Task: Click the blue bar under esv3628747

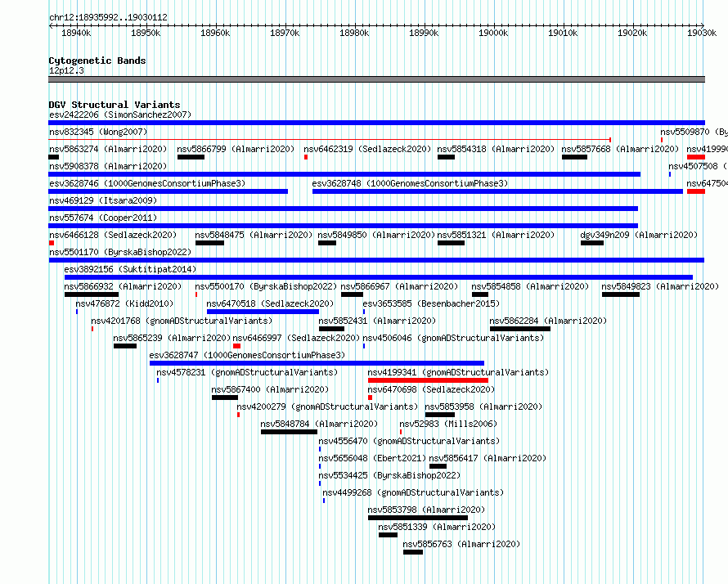Action: click(317, 363)
